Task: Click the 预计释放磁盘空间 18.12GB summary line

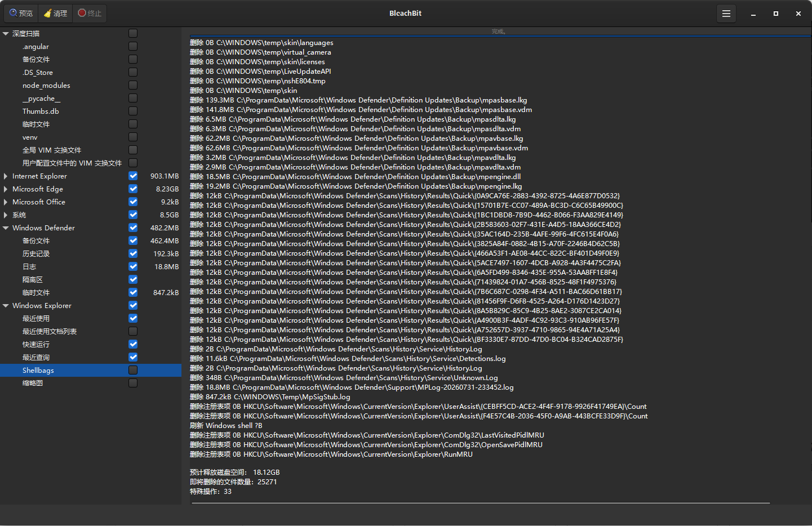Action: click(235, 472)
